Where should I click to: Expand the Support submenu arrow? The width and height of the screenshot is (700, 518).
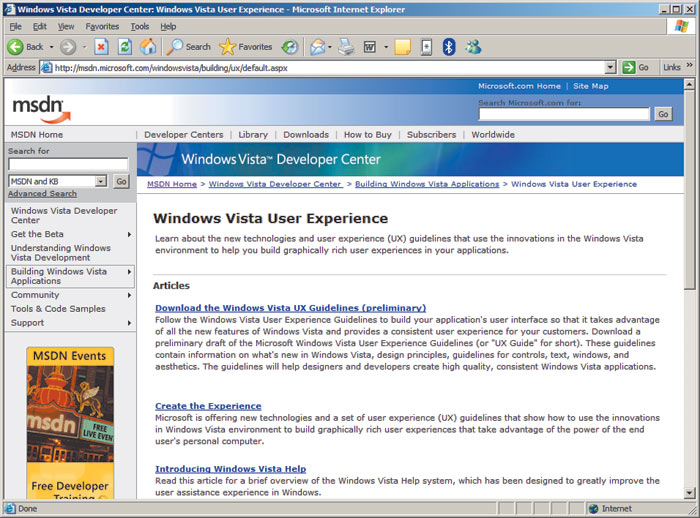click(129, 323)
